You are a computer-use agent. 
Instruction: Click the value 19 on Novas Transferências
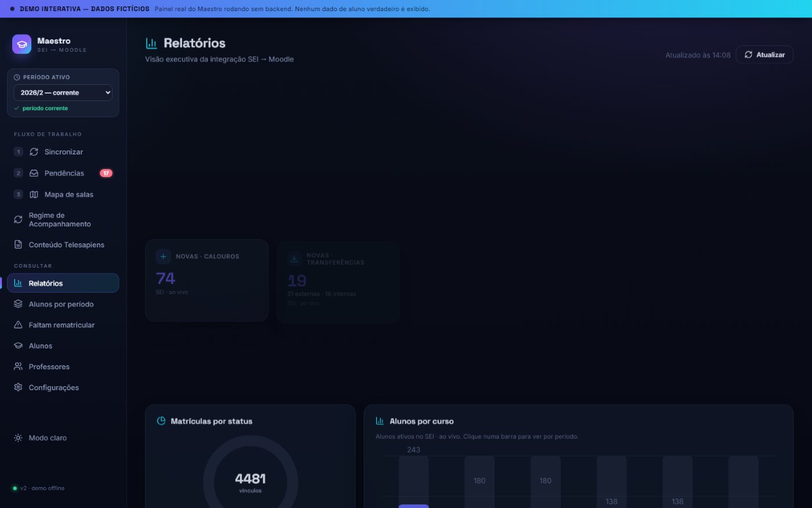tap(297, 281)
